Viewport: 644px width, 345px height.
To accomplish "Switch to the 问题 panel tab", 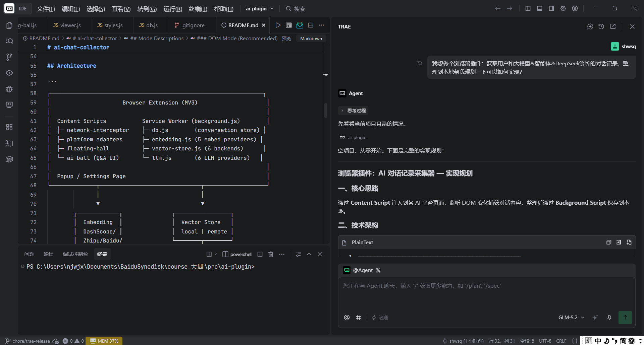I will click(x=29, y=254).
